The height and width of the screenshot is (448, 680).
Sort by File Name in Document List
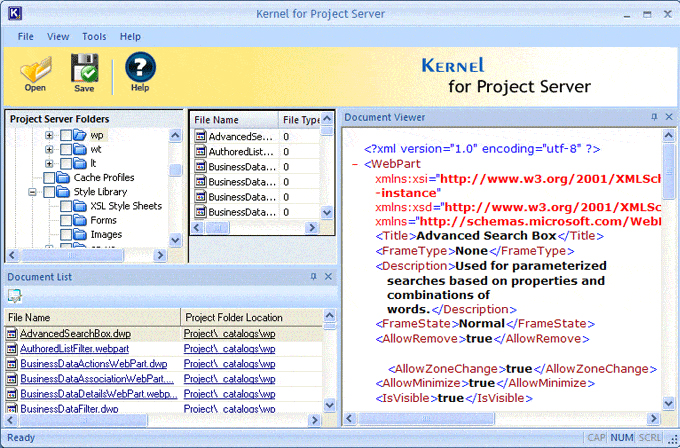[x=92, y=317]
